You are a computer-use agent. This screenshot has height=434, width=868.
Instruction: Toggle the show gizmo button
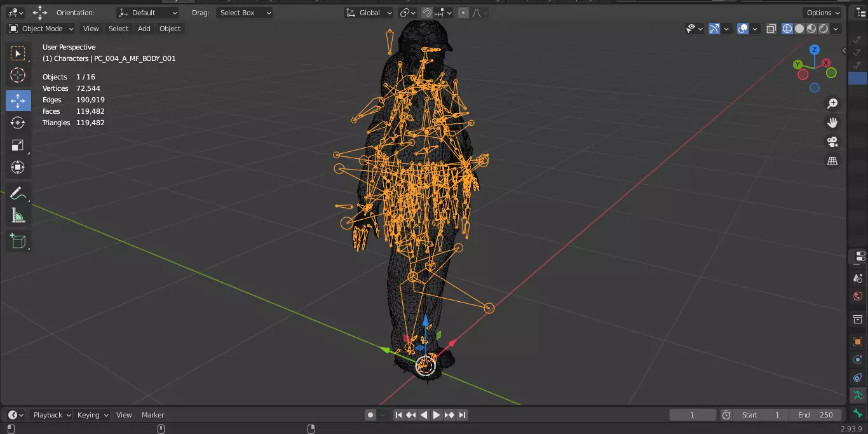point(714,29)
